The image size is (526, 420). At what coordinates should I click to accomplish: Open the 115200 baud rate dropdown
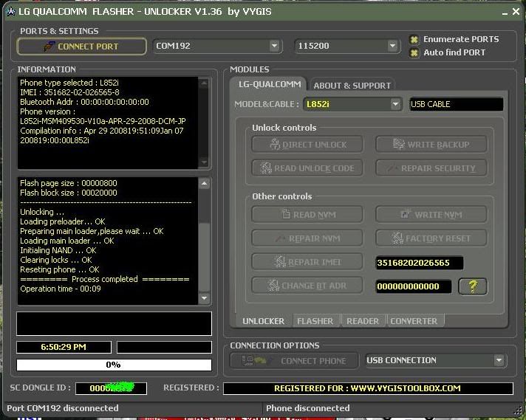(392, 46)
